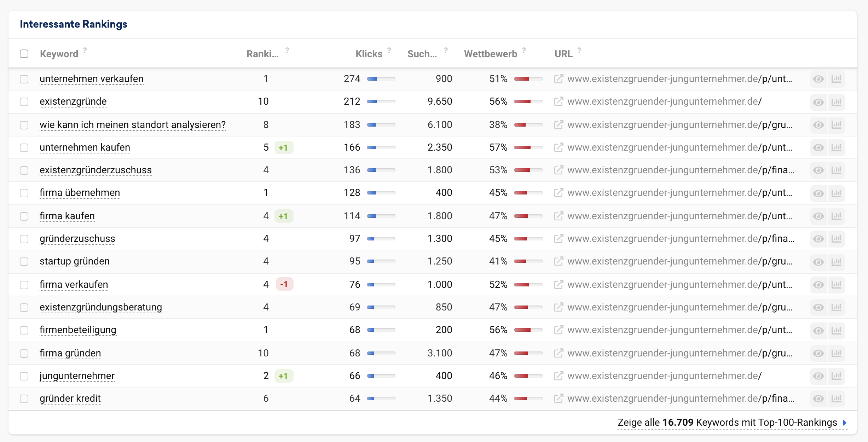Click the -1 change badge for 'firma verkaufen'
This screenshot has width=868, height=442.
click(284, 284)
